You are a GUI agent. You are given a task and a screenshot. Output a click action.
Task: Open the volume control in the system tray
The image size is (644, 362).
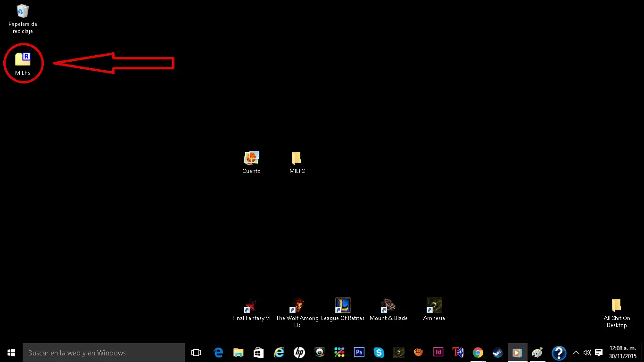pos(587,353)
